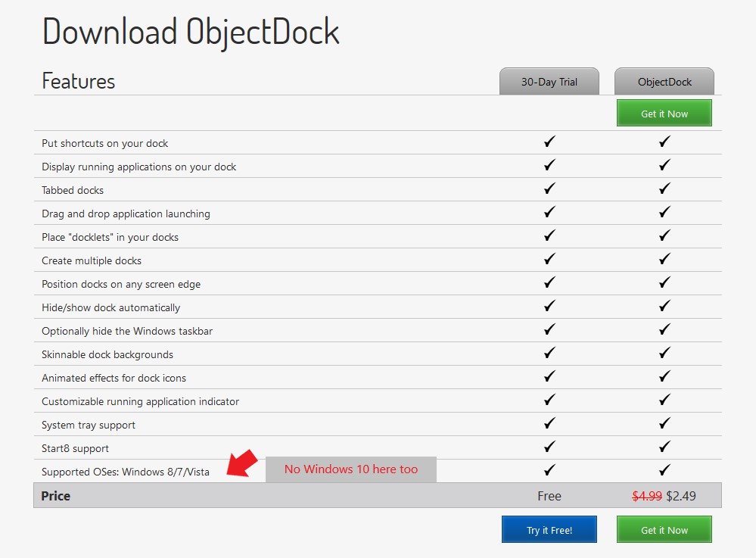756x558 pixels.
Task: Click ObjectDock checkmark for Start8 support
Action: pos(664,447)
